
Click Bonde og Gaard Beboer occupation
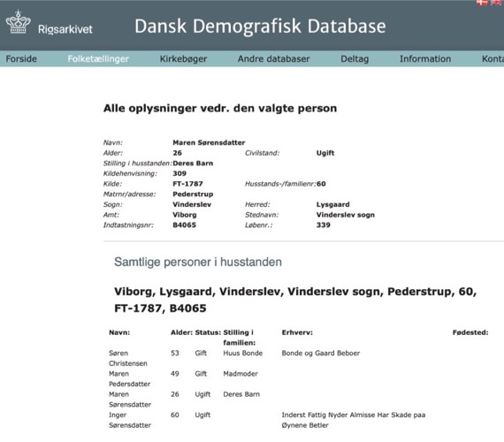[x=321, y=353]
